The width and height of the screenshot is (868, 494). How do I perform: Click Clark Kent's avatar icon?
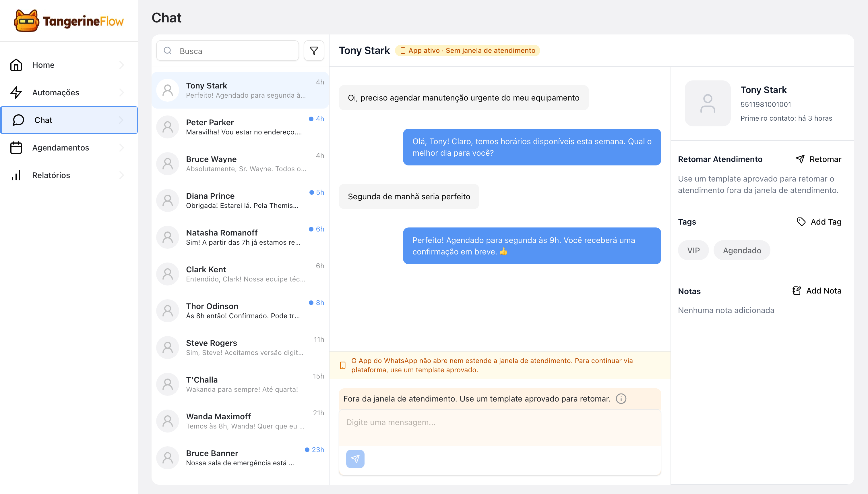tap(168, 274)
